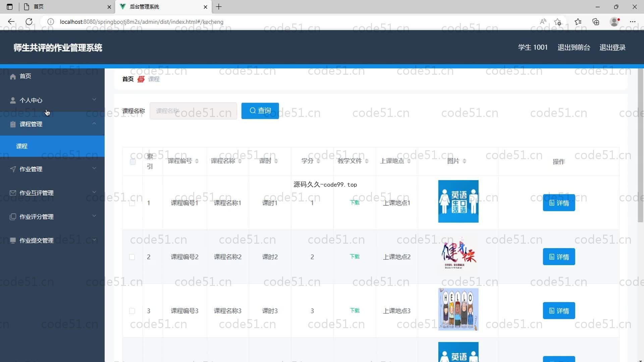Select the 课程 submenu item

point(22,146)
